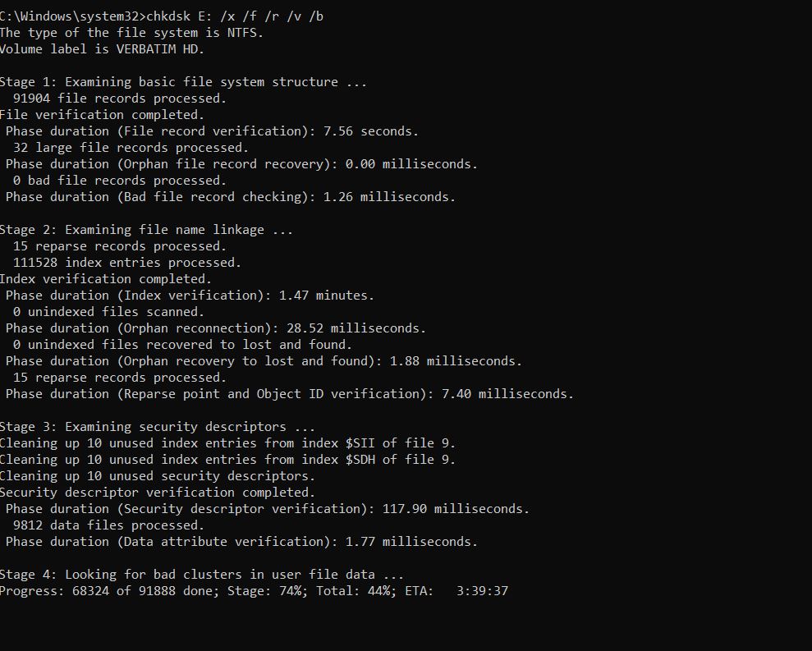Click the 32 large file records line
This screenshot has width=812, height=651.
[131, 148]
